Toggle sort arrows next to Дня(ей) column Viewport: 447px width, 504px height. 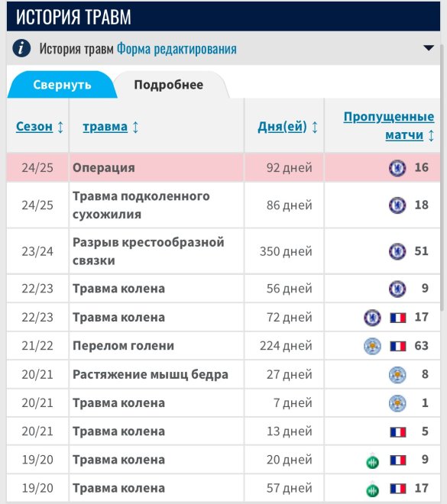[x=315, y=127]
